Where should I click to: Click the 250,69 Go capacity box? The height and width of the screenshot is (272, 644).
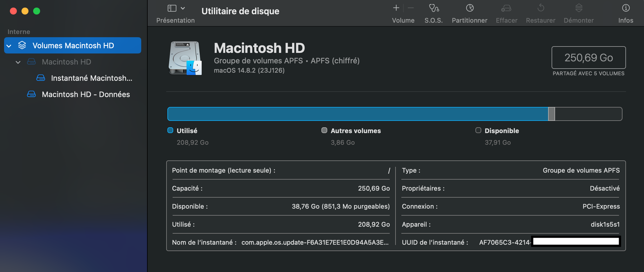588,58
